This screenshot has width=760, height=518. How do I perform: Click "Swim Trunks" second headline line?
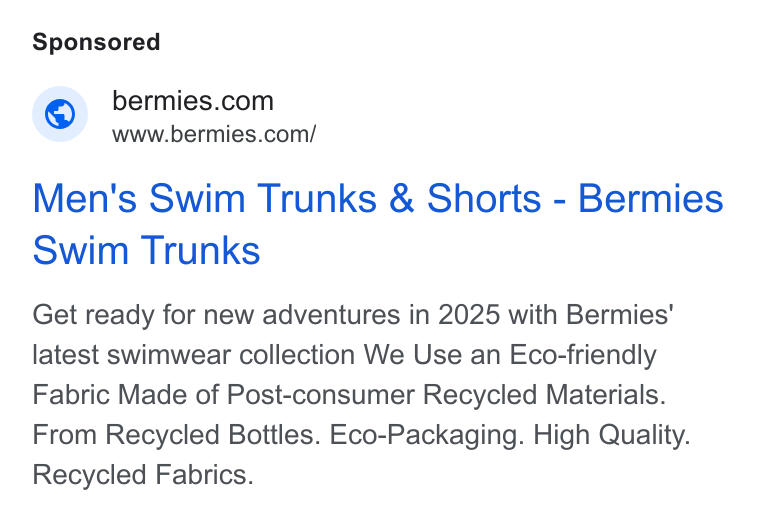[146, 250]
